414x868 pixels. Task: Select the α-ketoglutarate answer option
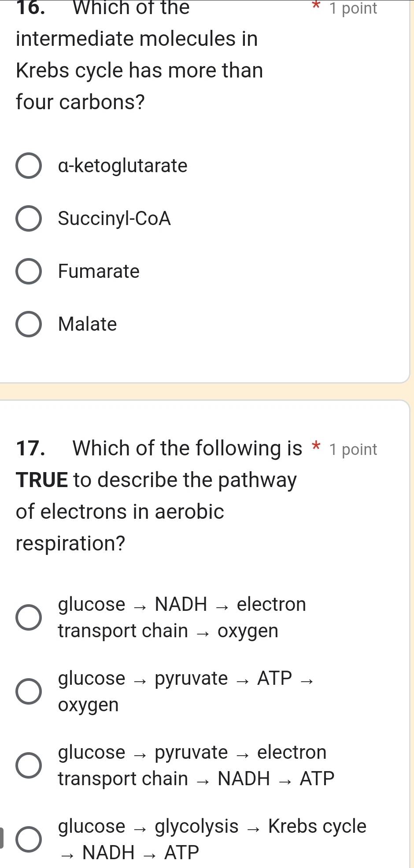click(29, 166)
